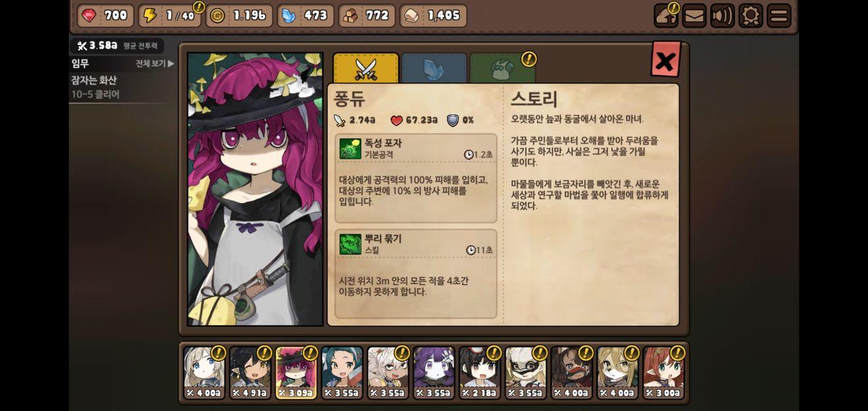
Task: Select the purple-haired hero thumbnail
Action: click(434, 373)
